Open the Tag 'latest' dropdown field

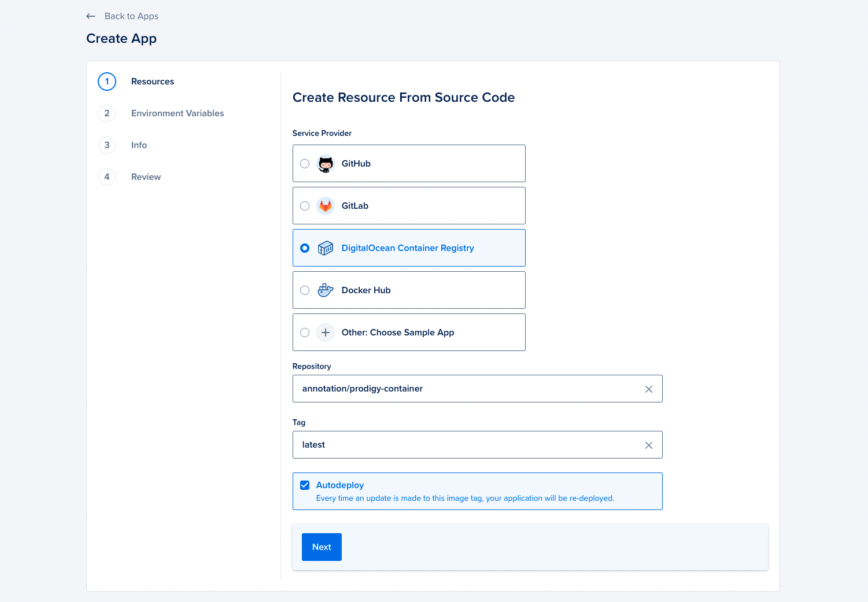477,445
